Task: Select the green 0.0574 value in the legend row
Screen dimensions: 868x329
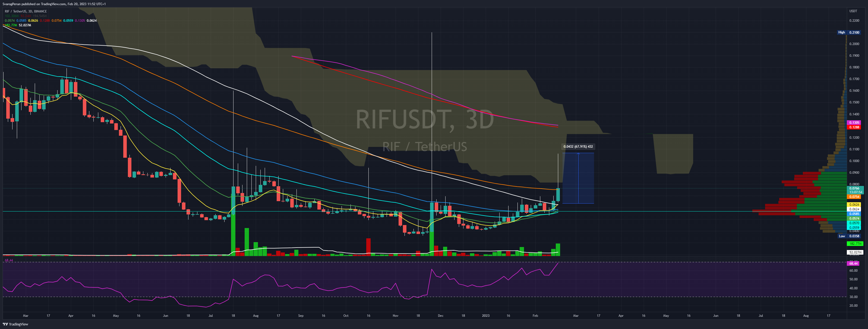Action: (10, 21)
